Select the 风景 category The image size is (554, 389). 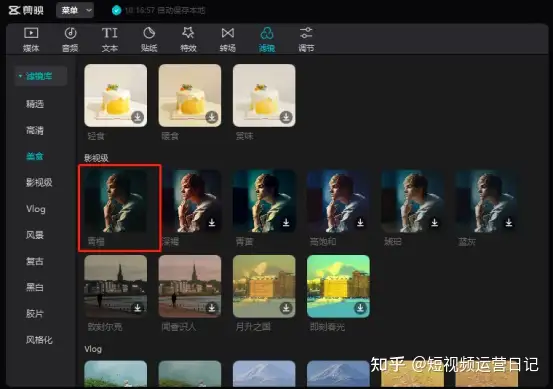[x=35, y=235]
